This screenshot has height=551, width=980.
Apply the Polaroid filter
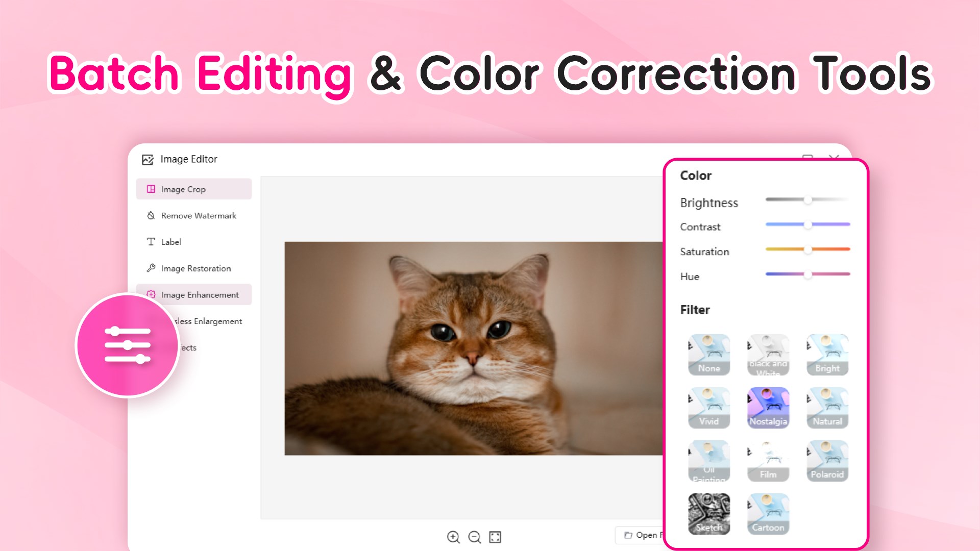point(827,460)
